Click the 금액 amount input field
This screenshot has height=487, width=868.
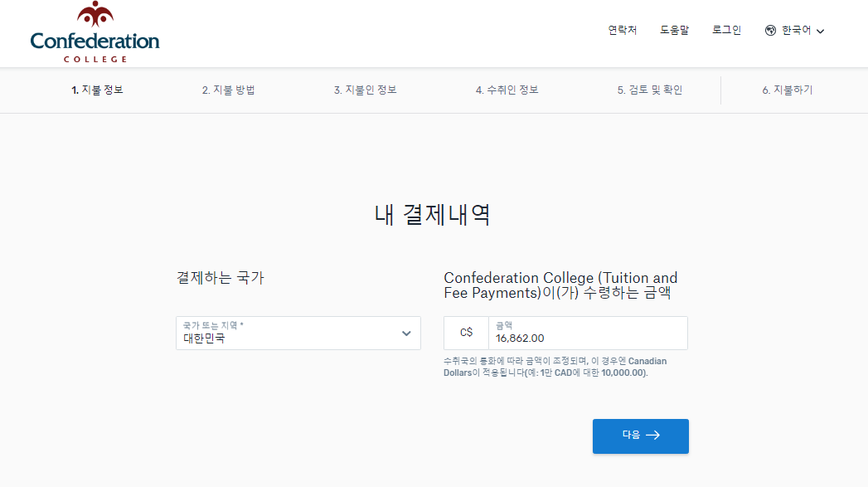click(x=588, y=333)
